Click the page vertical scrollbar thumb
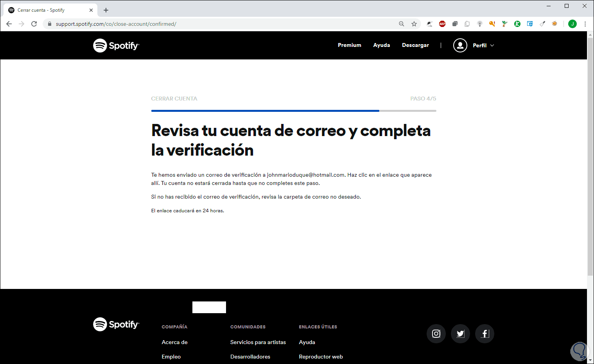594x364 pixels. click(590, 156)
